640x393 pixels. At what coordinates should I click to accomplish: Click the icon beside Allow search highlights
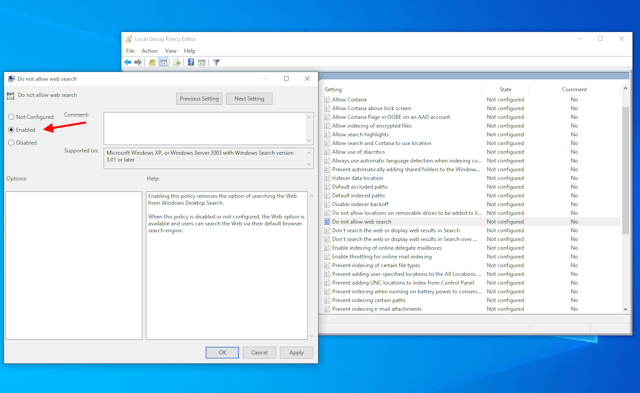point(327,134)
